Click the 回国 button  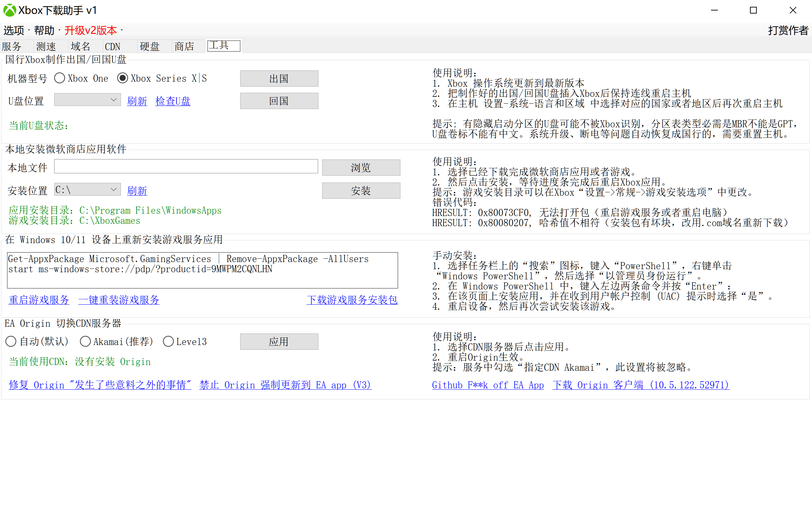tap(279, 101)
